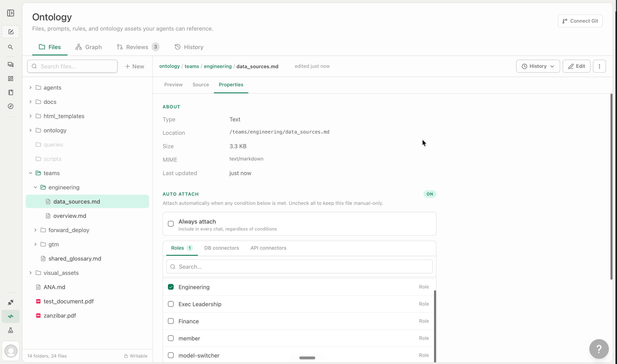Open ANA.md in the file tree
Image resolution: width=617 pixels, height=364 pixels.
pos(87,287)
